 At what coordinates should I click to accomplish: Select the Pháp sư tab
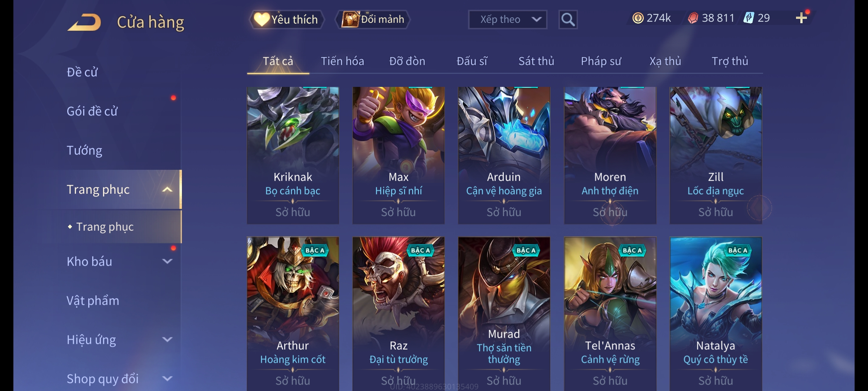click(x=601, y=61)
